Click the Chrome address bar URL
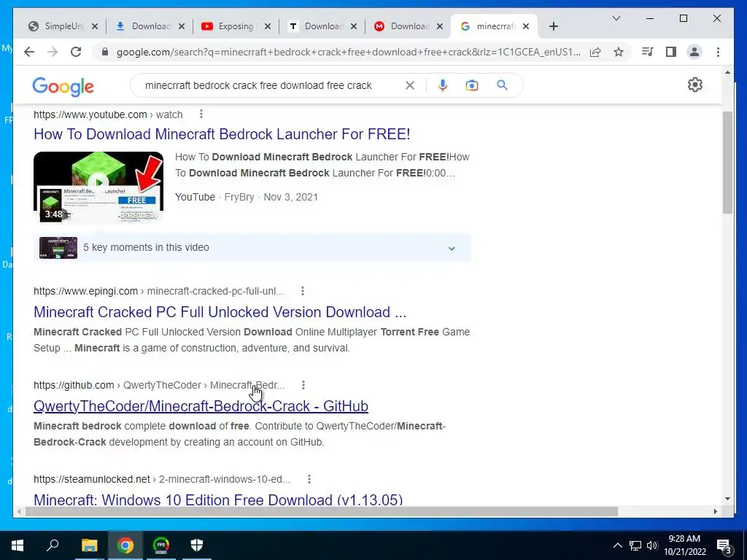Viewport: 747px width, 560px height. [348, 52]
